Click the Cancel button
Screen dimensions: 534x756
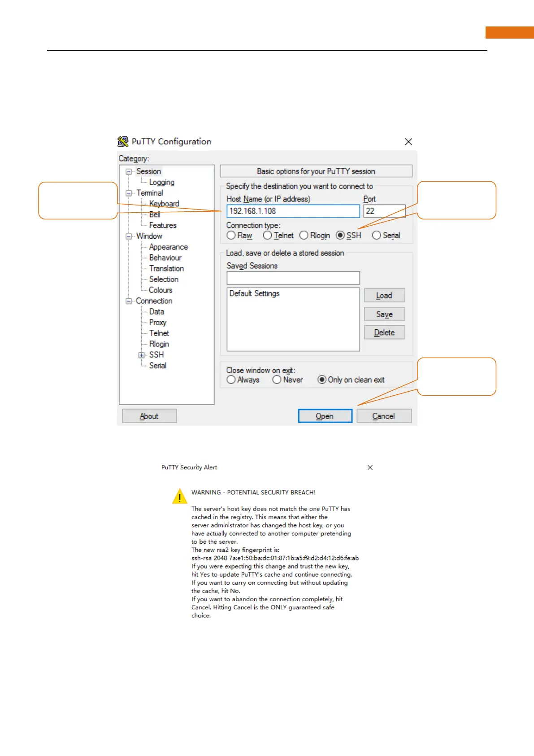[384, 416]
